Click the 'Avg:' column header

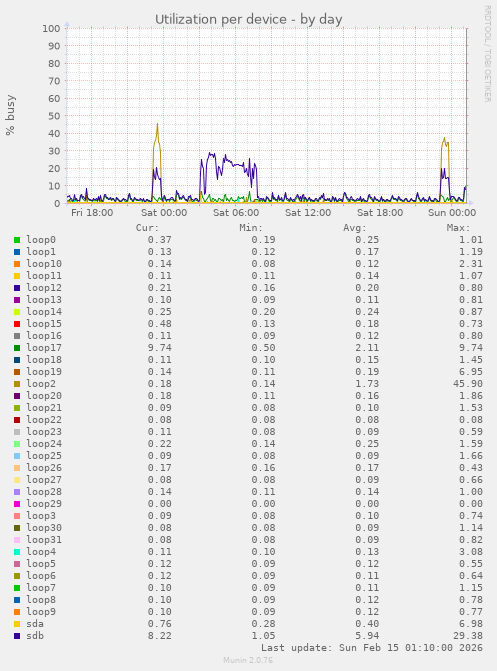point(354,228)
